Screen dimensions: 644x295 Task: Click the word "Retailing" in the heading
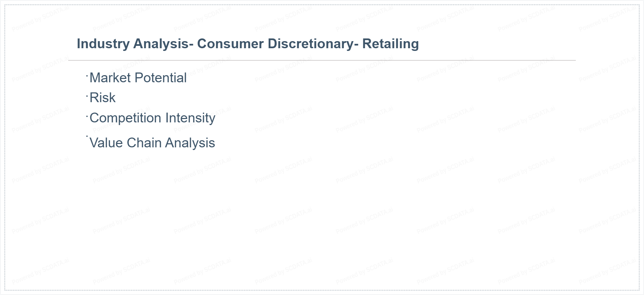point(391,44)
